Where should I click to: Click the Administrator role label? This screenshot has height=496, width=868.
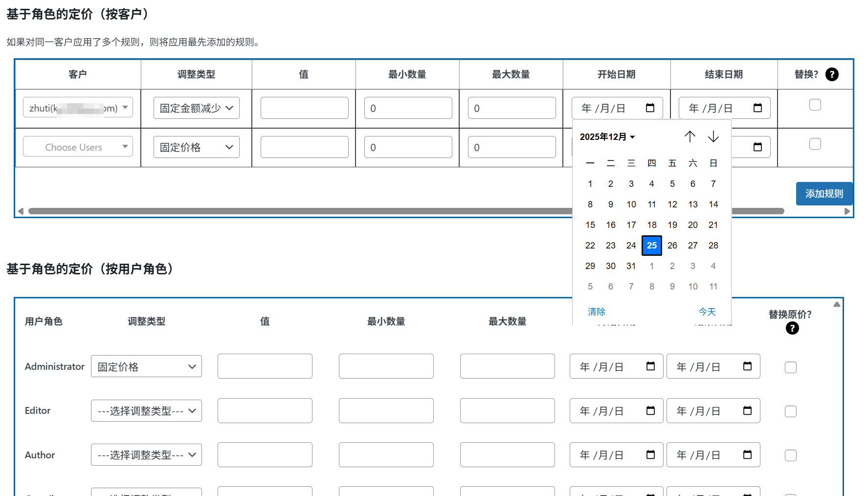(55, 366)
